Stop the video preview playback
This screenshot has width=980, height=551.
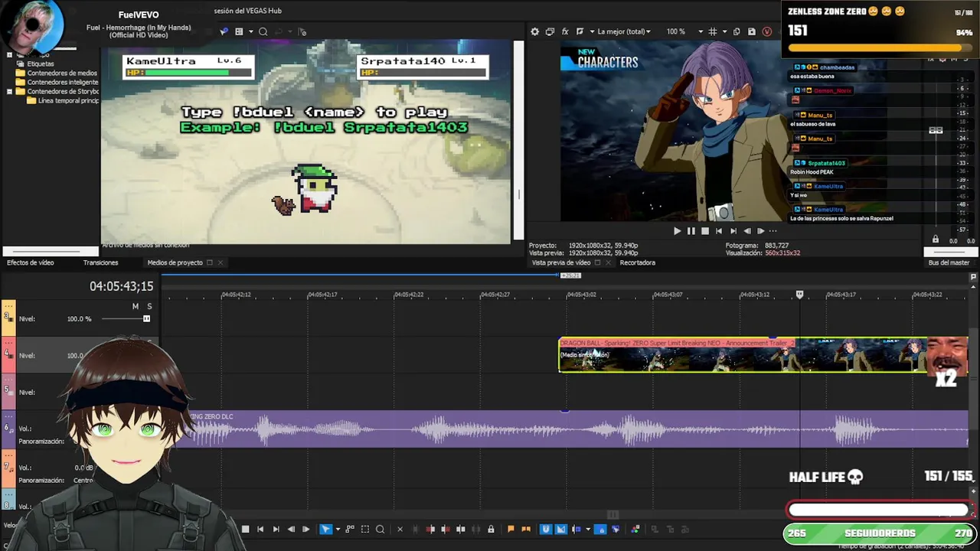pos(705,230)
